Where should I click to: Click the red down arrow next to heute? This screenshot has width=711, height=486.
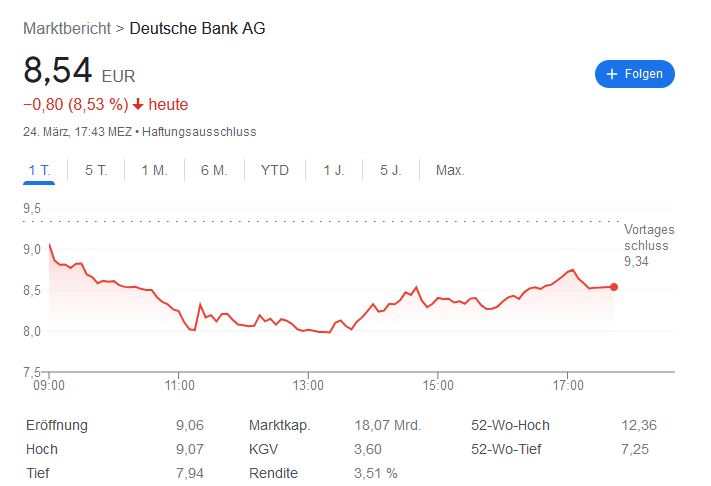coord(138,105)
